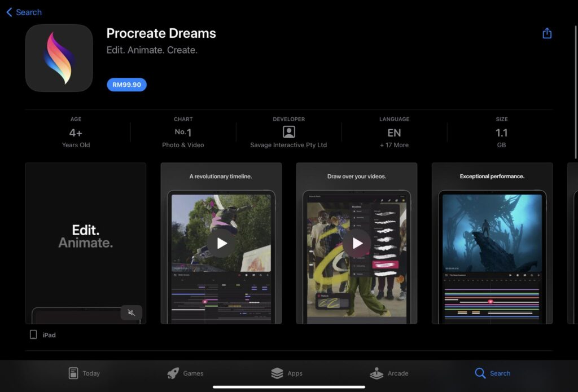The image size is (578, 392).
Task: Play the 'Draw over your videos' video
Action: [x=357, y=243]
